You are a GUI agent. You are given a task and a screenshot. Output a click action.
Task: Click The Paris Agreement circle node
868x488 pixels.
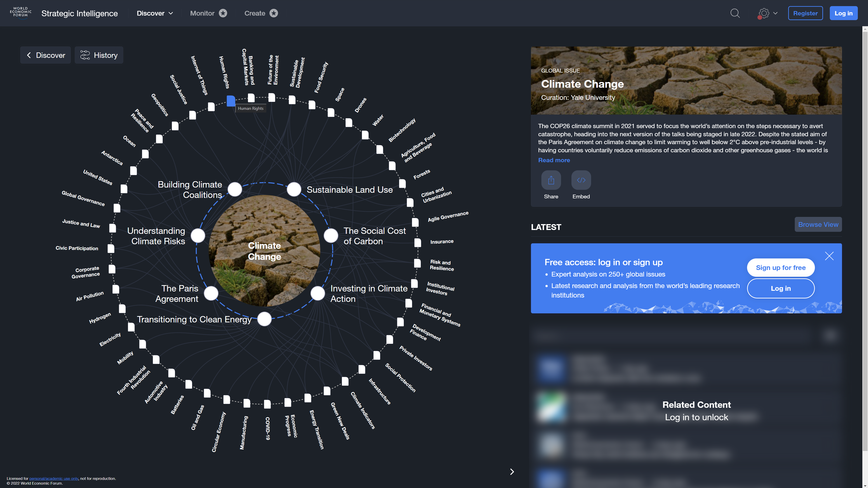(x=211, y=293)
